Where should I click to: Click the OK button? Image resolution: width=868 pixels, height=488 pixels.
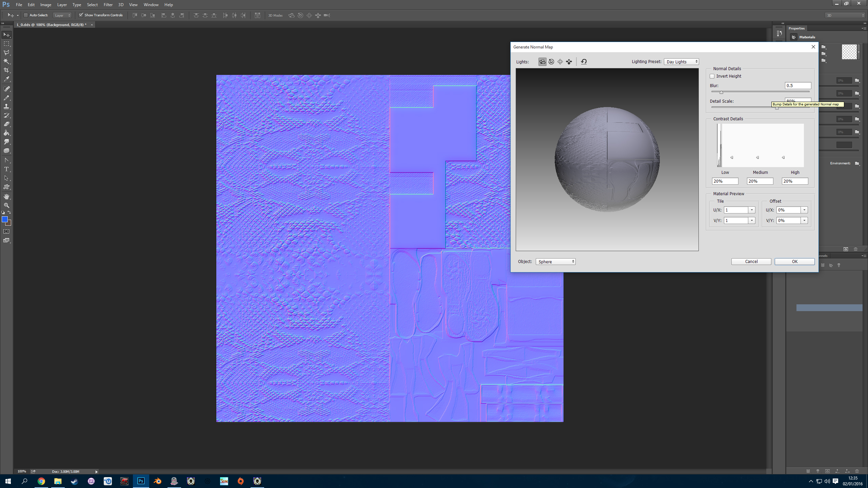[794, 262]
